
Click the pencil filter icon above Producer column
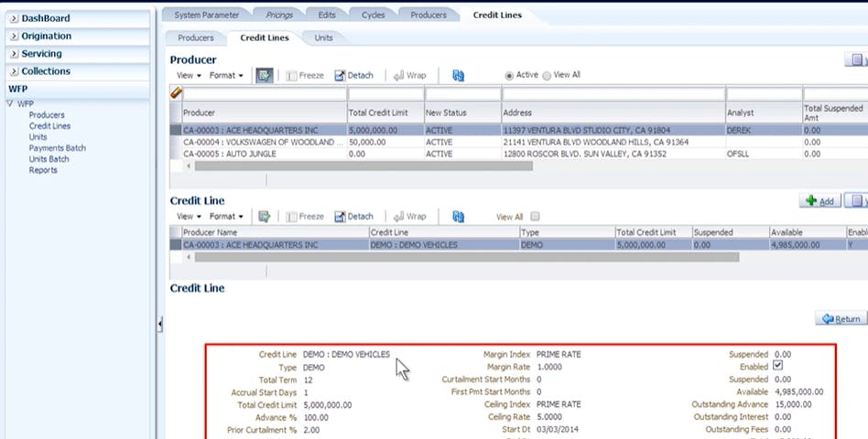click(x=176, y=93)
